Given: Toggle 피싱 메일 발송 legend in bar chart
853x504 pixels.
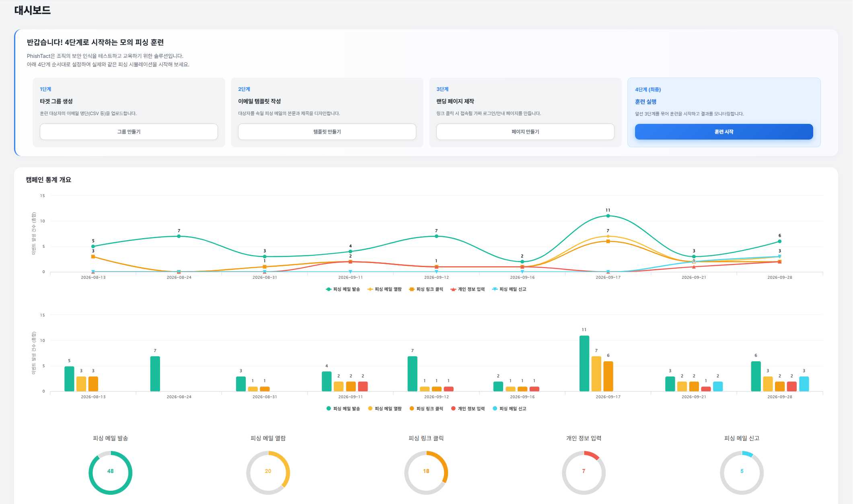Looking at the screenshot, I should coord(343,409).
